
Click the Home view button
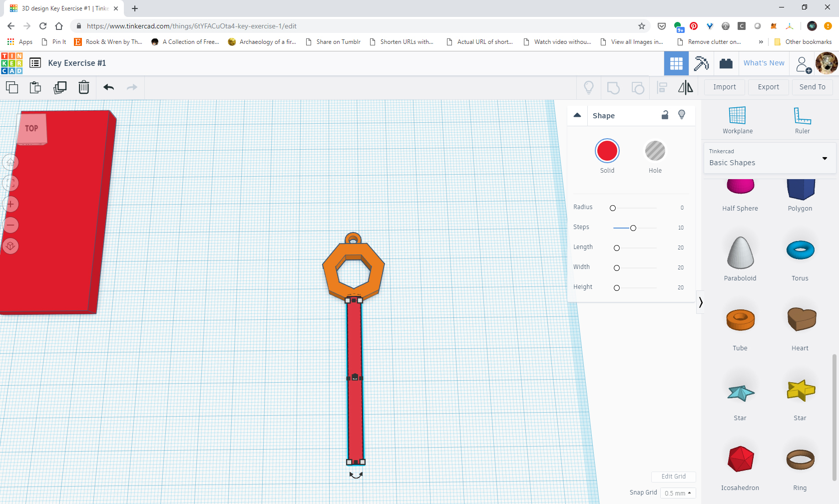click(10, 162)
